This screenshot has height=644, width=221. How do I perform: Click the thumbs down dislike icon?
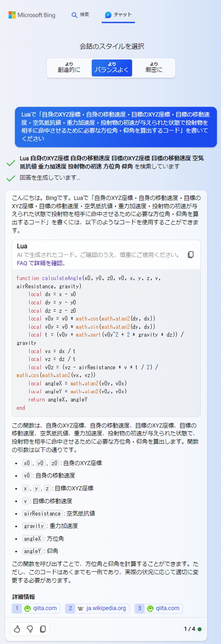click(x=30, y=629)
